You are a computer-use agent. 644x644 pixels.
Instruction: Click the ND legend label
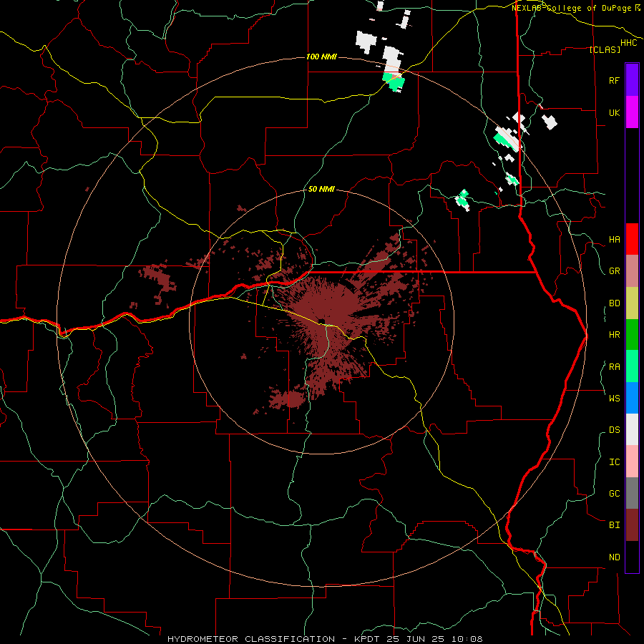point(614,557)
